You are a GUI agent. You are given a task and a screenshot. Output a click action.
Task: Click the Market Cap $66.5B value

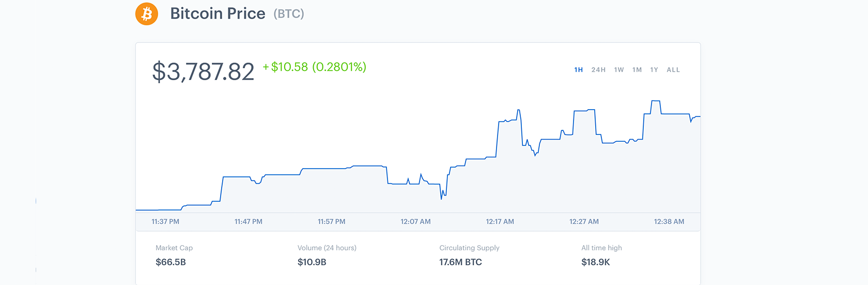171,262
